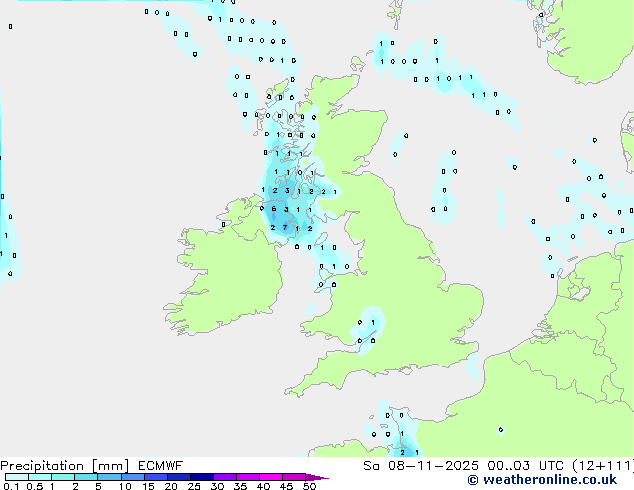Click the 0.1 mm palest legend swatch
Viewport: 634px width, 490px height.
coord(13,478)
